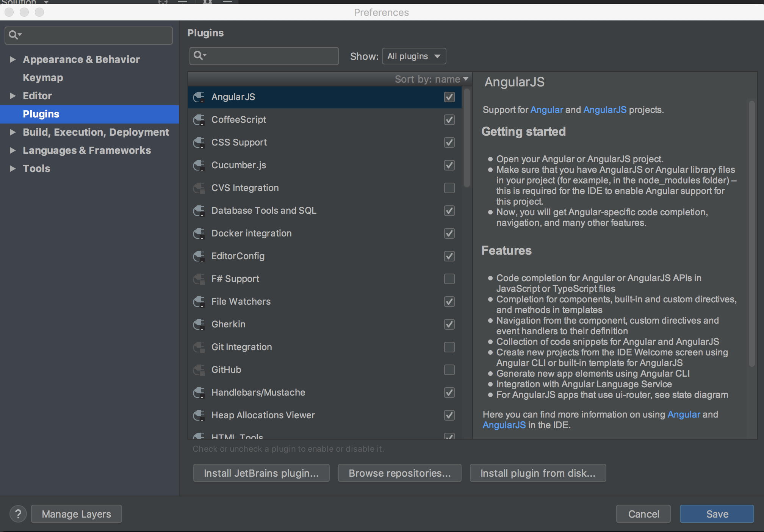The width and height of the screenshot is (764, 532).
Task: Expand Appearance & Behavior section
Action: tap(13, 59)
